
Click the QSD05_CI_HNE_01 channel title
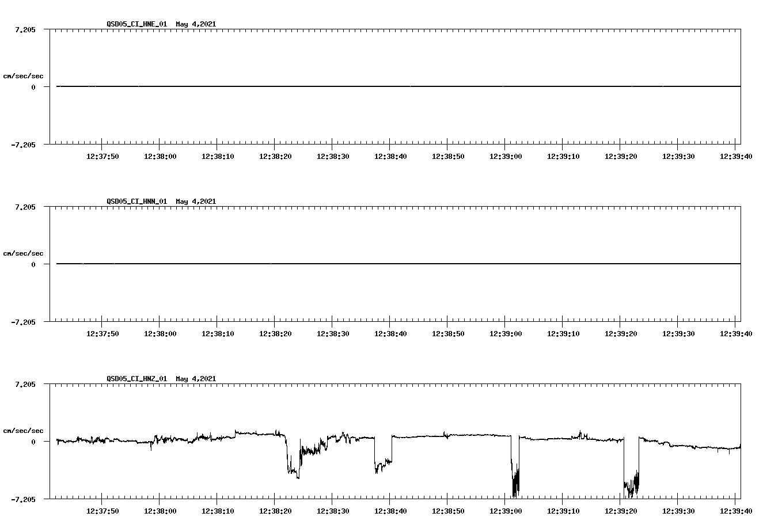pos(136,24)
